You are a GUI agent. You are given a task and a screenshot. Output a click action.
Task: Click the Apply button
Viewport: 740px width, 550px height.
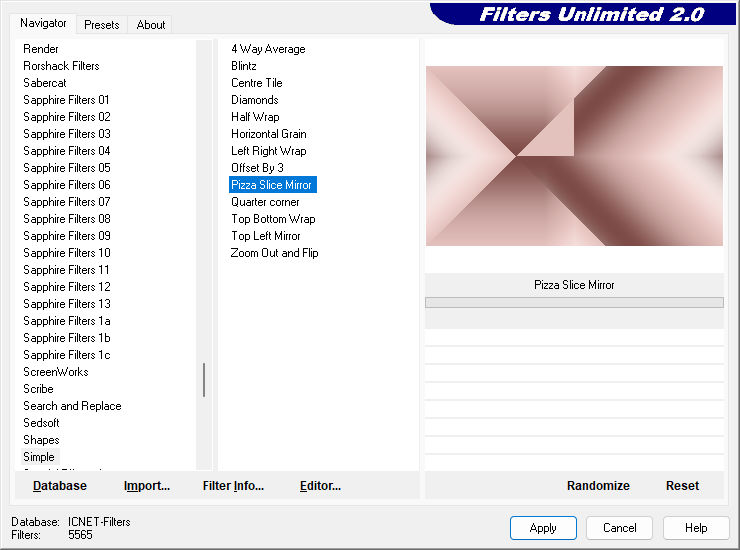click(543, 528)
